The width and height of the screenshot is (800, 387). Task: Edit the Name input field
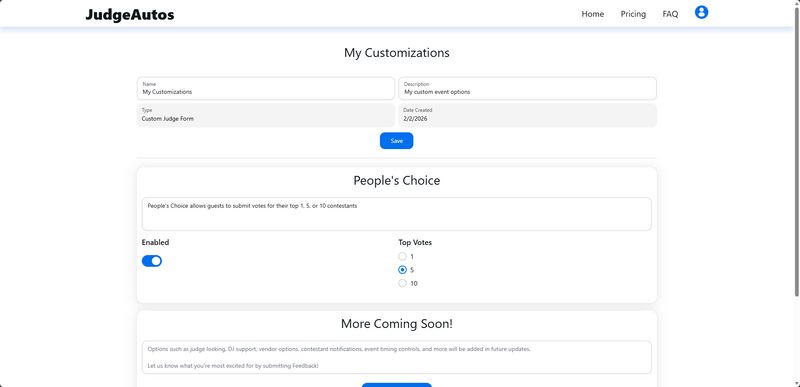(x=265, y=88)
